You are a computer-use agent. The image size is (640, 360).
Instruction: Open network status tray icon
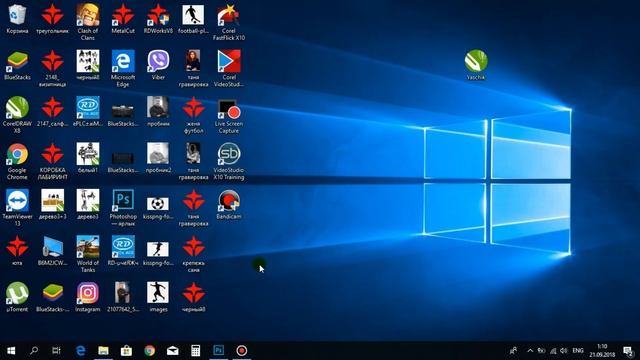pyautogui.click(x=553, y=351)
